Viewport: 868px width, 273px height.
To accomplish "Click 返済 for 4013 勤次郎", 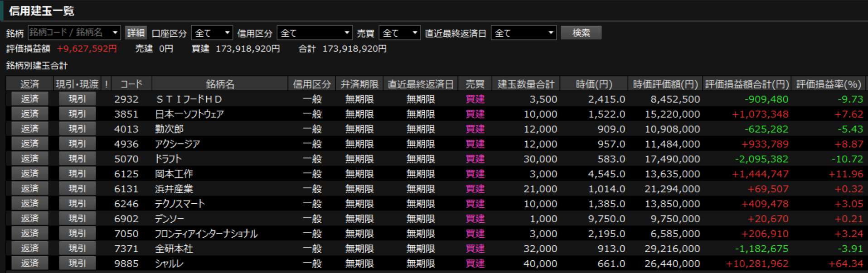I will click(x=30, y=129).
